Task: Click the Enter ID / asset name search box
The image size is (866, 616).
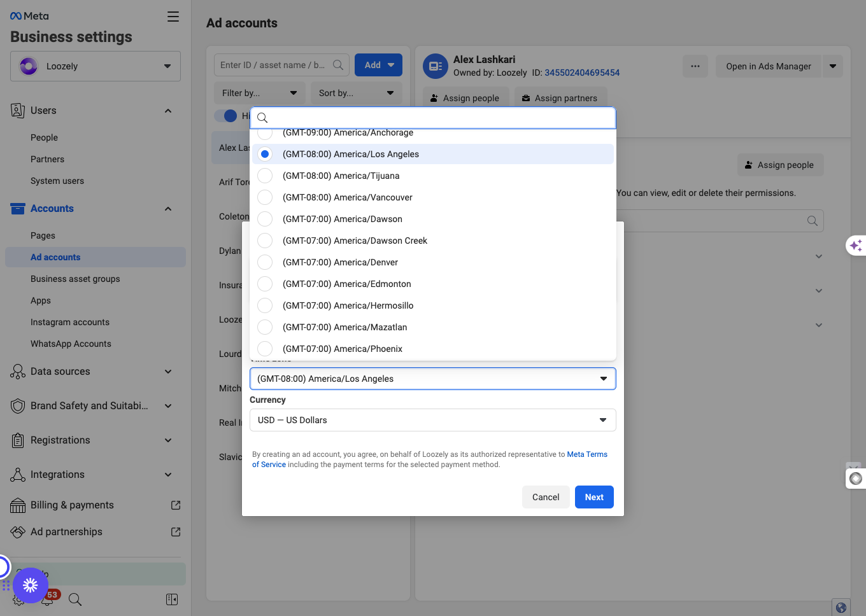Action: click(x=281, y=65)
